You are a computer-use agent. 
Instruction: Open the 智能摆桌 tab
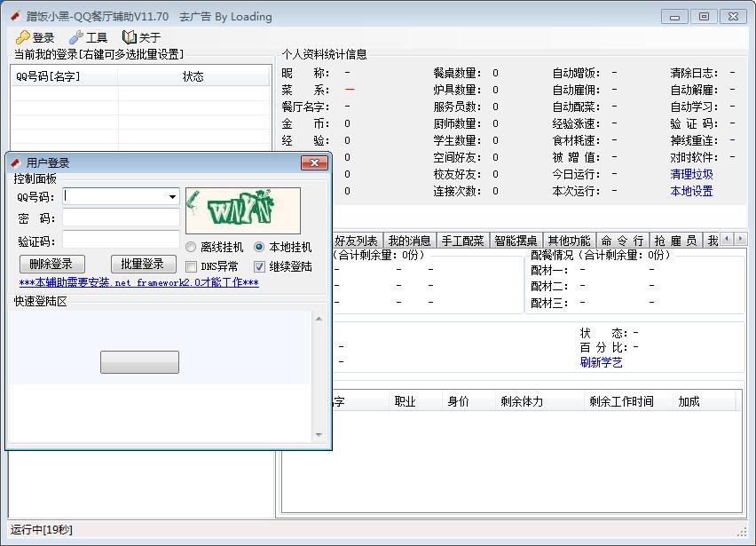(516, 241)
